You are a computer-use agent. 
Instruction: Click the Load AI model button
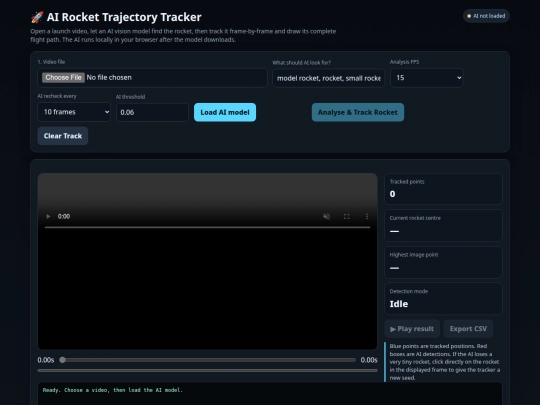click(x=225, y=112)
